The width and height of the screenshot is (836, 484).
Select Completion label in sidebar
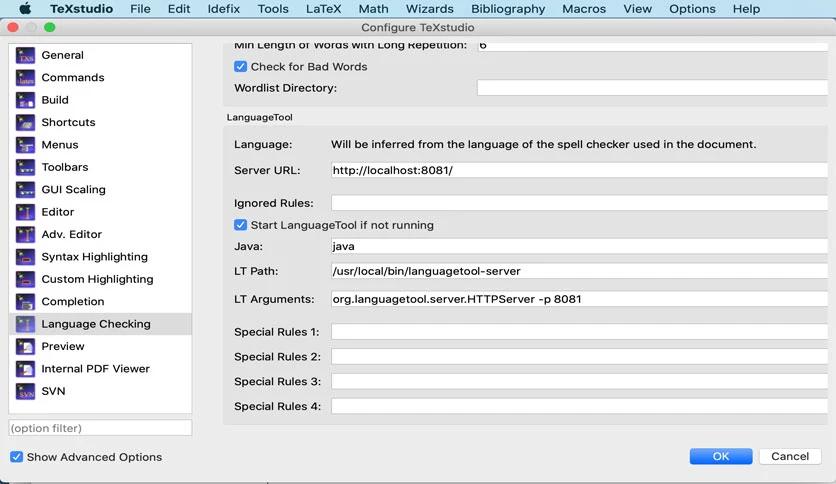pos(73,301)
